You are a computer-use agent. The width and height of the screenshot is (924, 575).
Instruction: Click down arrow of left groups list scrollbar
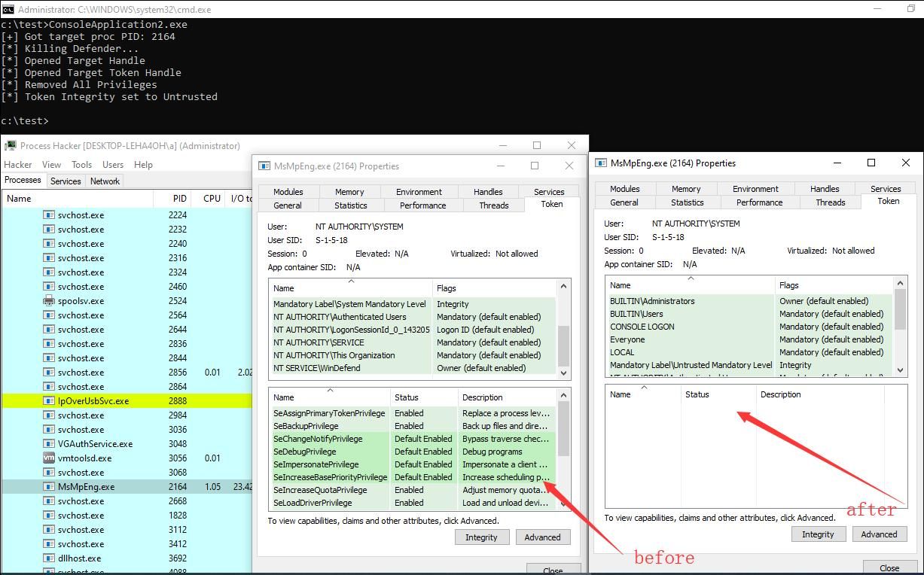click(x=564, y=373)
